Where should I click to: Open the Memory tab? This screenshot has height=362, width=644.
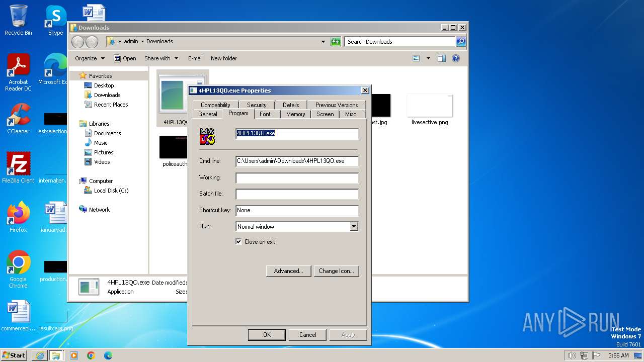tap(296, 114)
